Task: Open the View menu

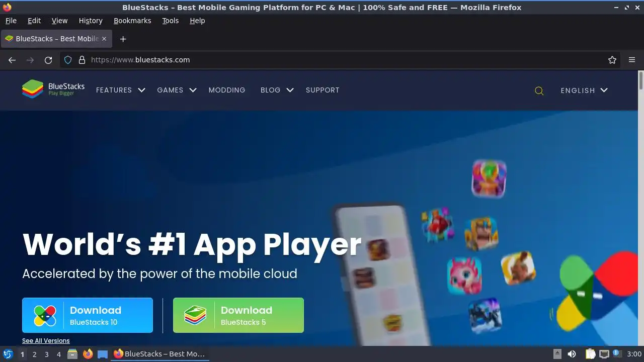Action: 59,21
